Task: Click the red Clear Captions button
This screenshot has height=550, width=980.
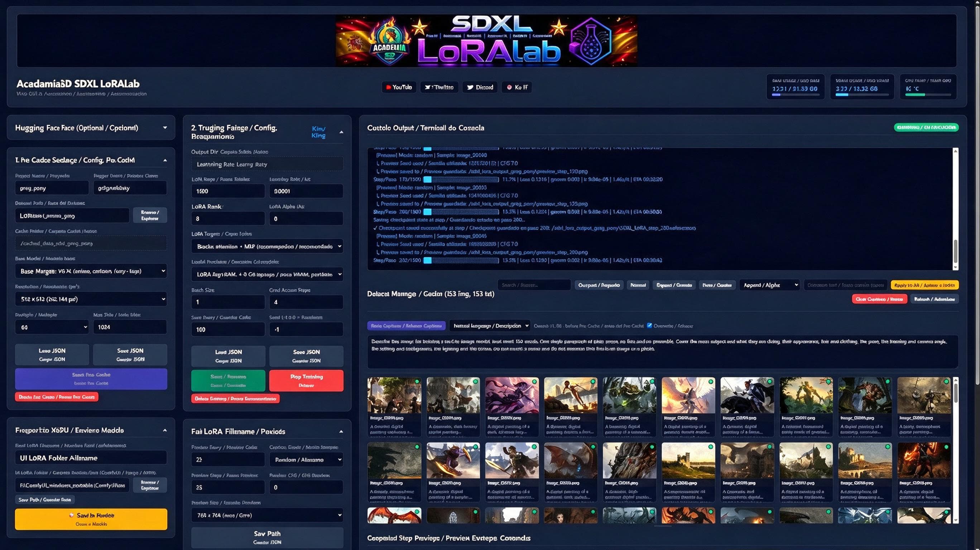Action: 879,299
